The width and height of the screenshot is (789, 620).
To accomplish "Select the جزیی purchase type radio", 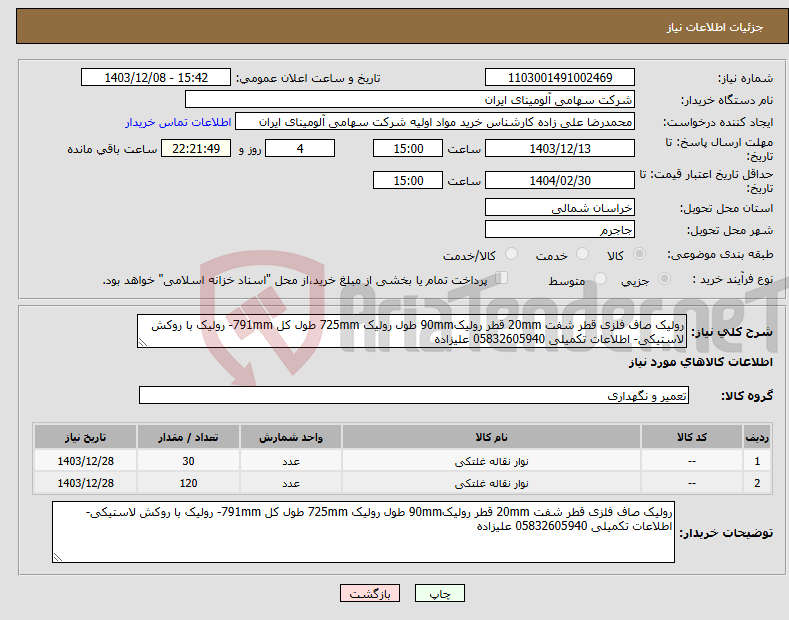I will [664, 278].
